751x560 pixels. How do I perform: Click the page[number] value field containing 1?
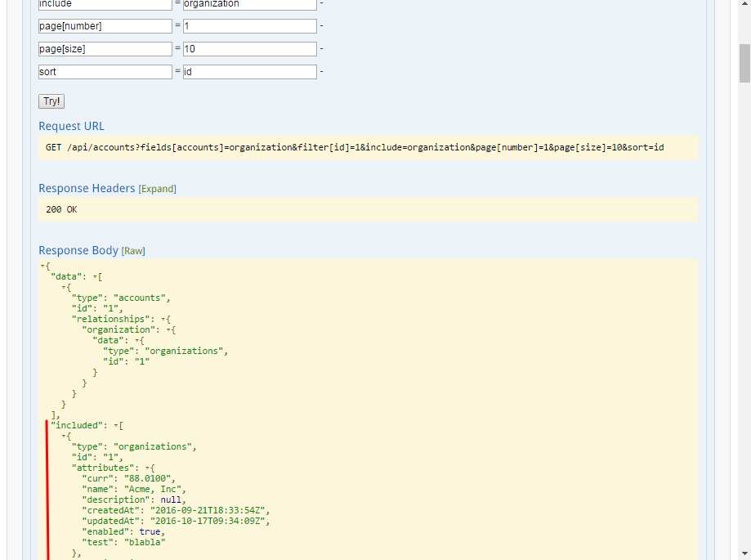pyautogui.click(x=249, y=26)
